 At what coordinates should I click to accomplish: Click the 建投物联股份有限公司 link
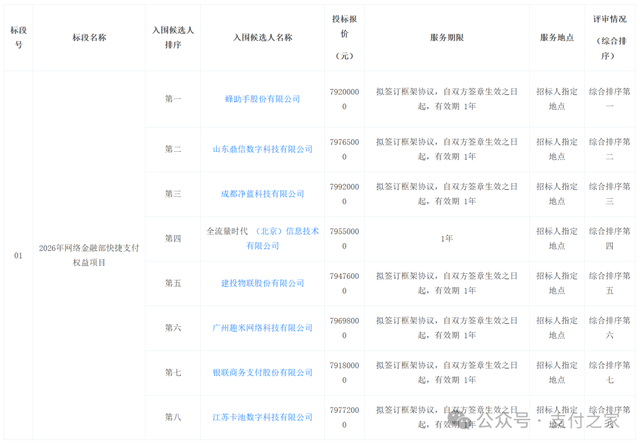pyautogui.click(x=262, y=283)
